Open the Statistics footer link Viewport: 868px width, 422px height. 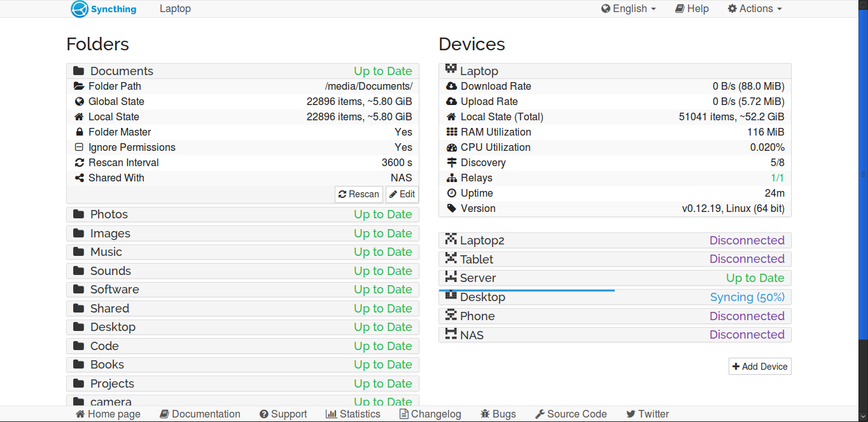[353, 414]
